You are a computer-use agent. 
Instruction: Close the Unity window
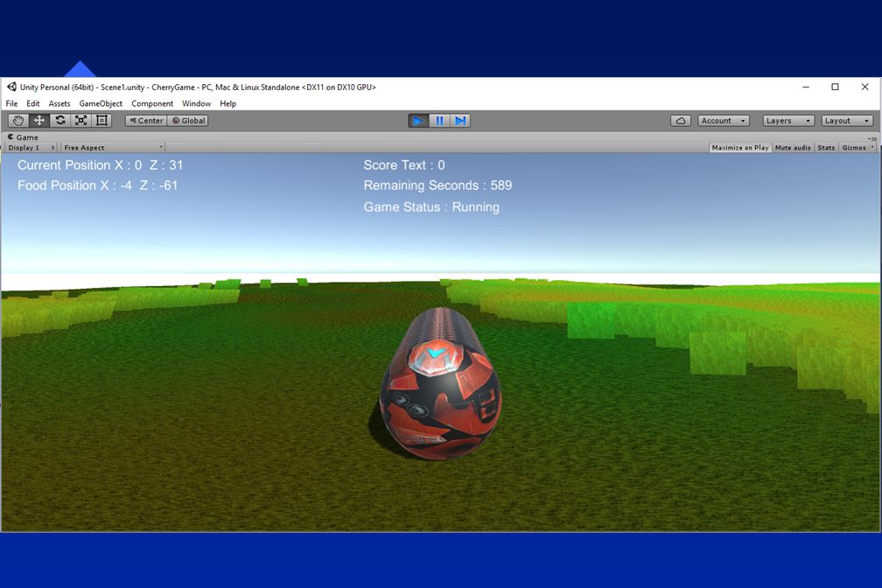[865, 87]
